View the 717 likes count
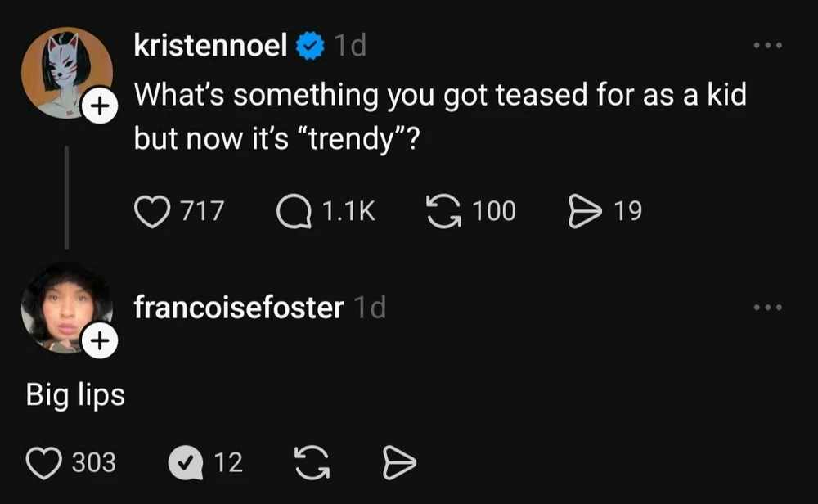This screenshot has height=504, width=818. click(x=201, y=212)
